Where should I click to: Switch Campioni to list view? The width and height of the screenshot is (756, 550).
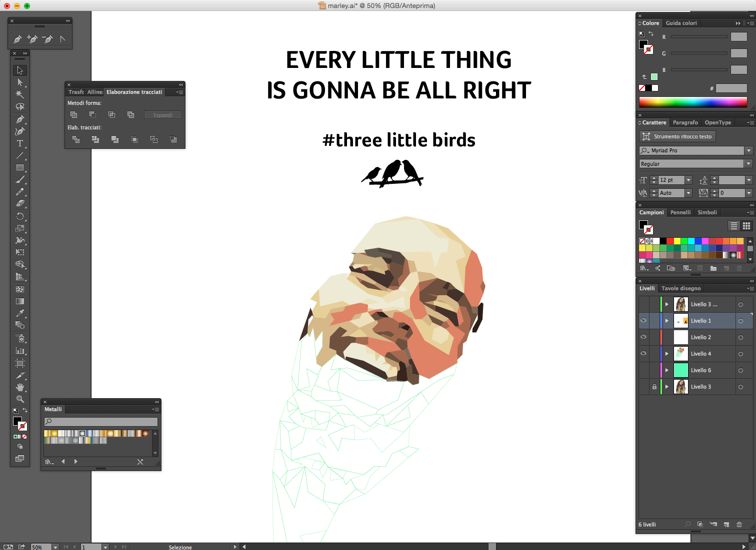tap(734, 226)
